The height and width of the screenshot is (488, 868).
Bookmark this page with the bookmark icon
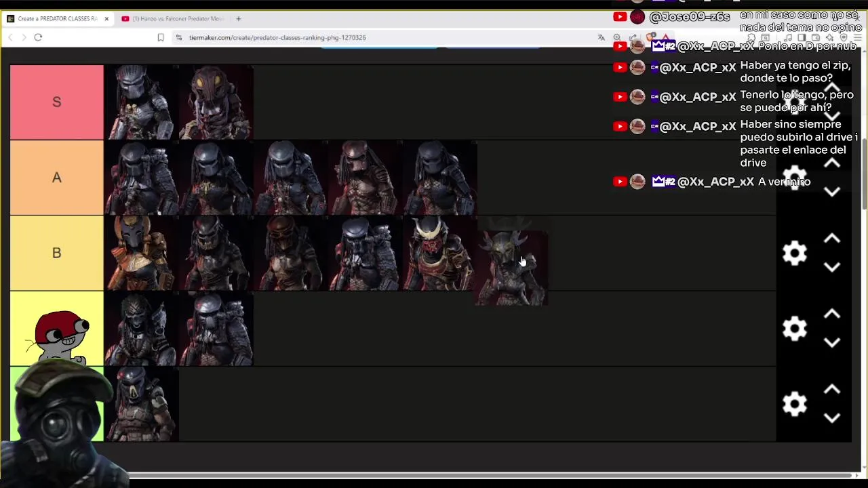pyautogui.click(x=161, y=37)
